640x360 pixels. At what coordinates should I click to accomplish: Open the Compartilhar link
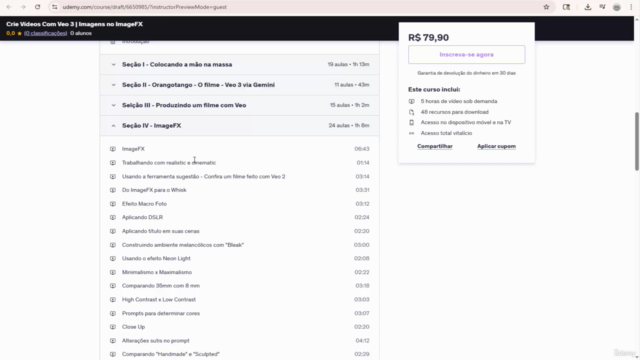(435, 146)
